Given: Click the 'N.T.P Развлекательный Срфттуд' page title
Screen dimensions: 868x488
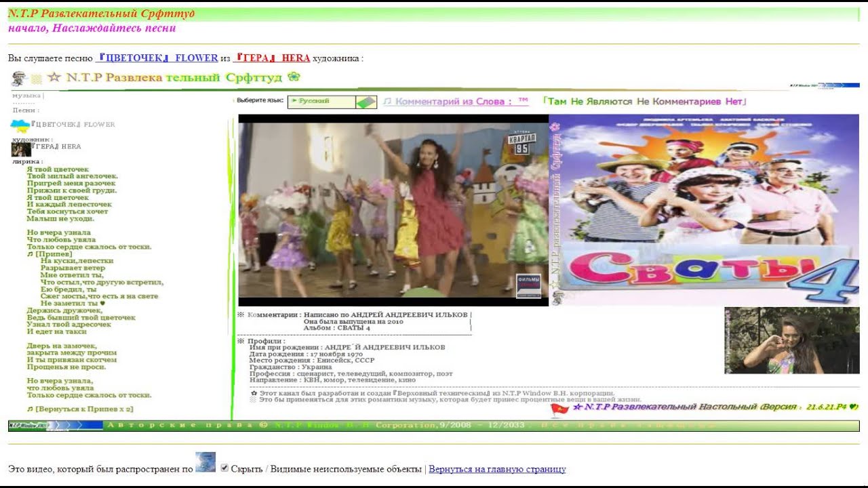Looking at the screenshot, I should click(101, 14).
